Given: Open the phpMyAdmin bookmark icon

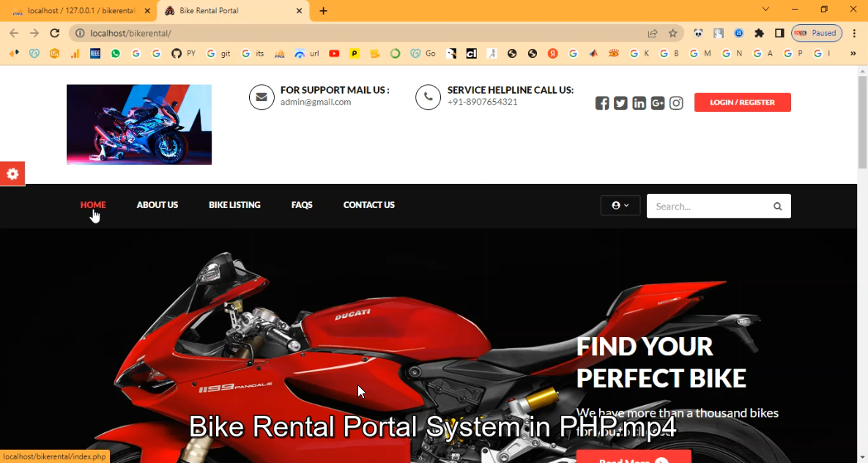Looking at the screenshot, I should pos(280,53).
